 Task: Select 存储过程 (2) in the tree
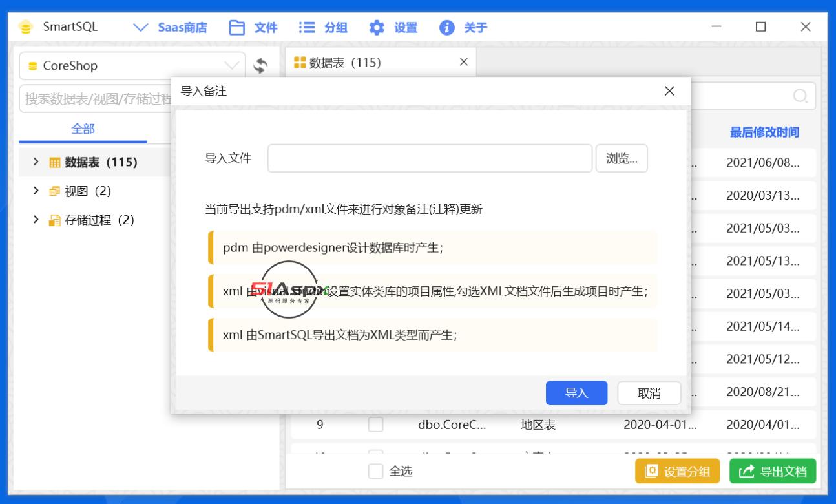tap(99, 220)
